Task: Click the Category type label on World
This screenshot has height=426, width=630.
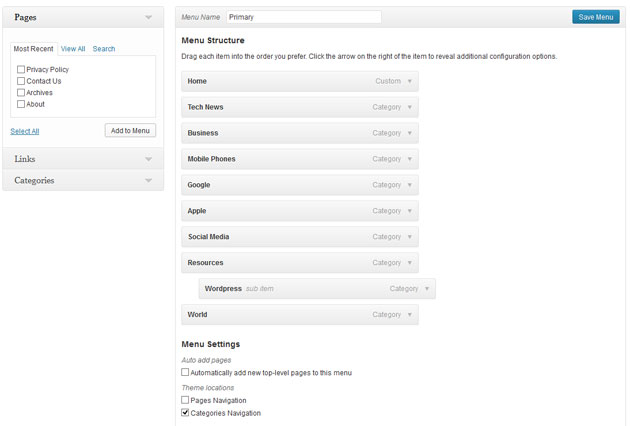Action: tap(387, 315)
